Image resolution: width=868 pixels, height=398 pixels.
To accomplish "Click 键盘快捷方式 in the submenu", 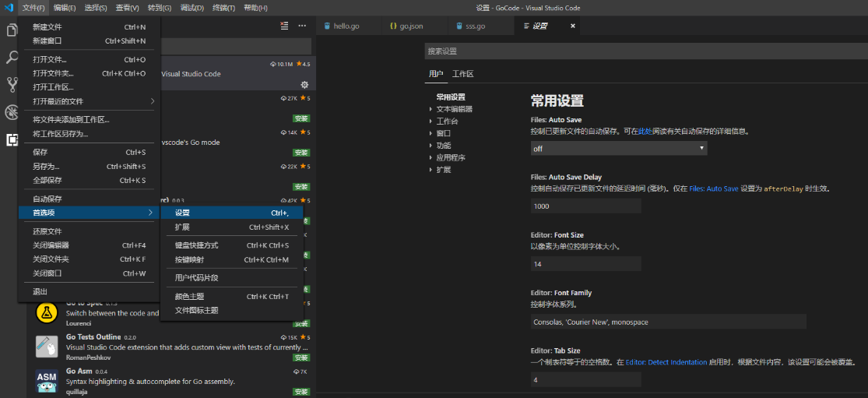I will [232, 246].
